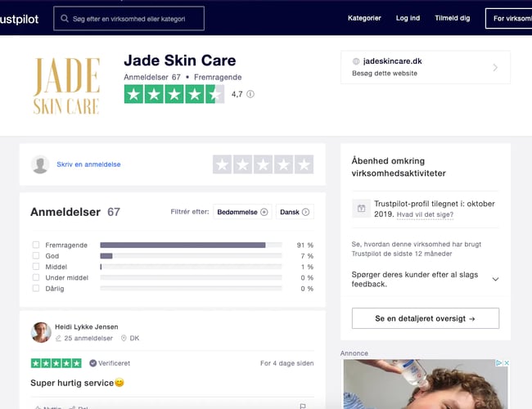The image size is (532, 409).
Task: Click the company search input field
Action: tap(129, 19)
